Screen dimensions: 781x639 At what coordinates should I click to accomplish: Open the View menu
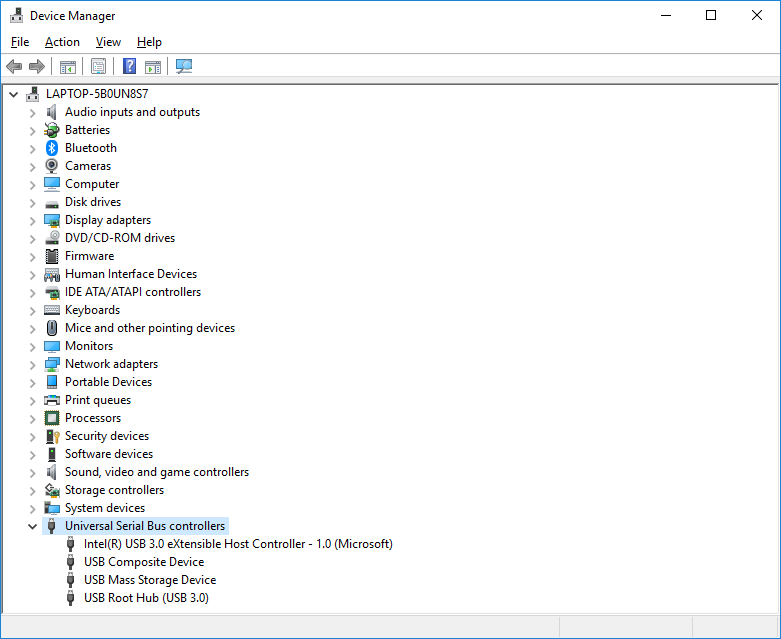tap(108, 42)
